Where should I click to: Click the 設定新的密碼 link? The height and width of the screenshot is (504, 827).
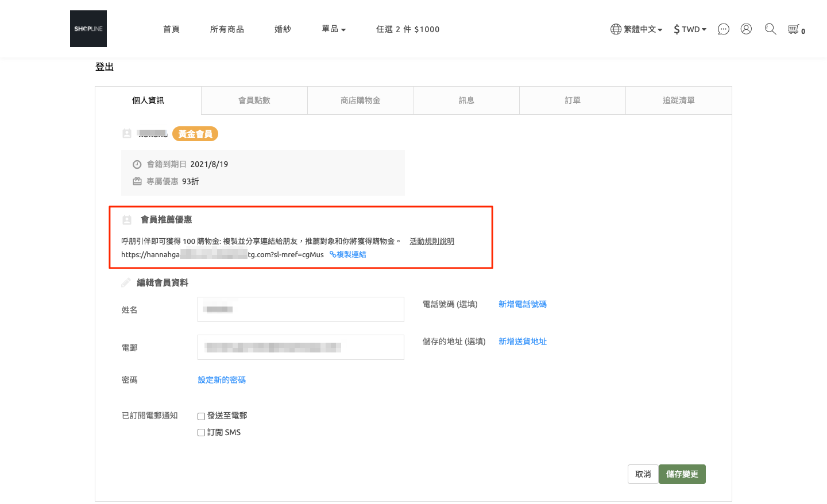(x=222, y=380)
